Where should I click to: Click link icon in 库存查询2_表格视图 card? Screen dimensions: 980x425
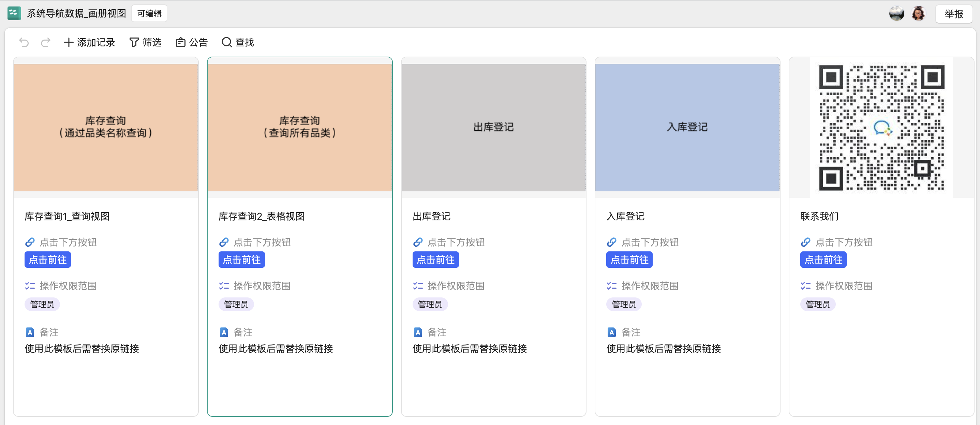tap(224, 243)
